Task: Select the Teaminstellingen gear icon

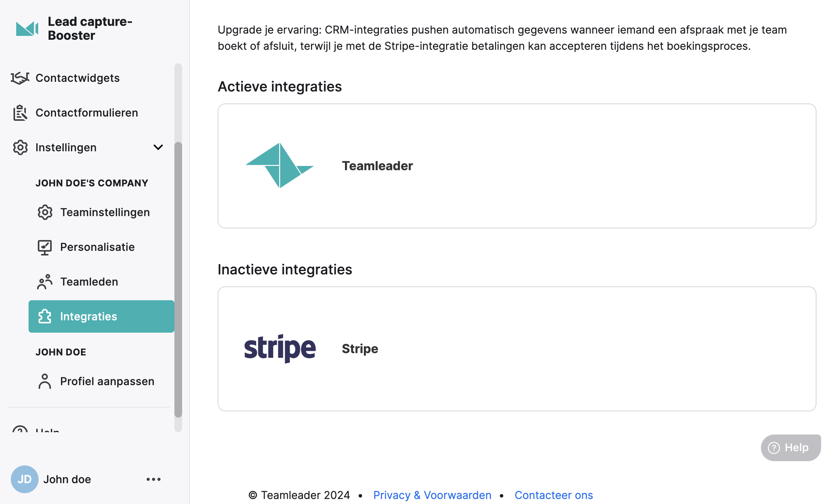Action: 45,212
